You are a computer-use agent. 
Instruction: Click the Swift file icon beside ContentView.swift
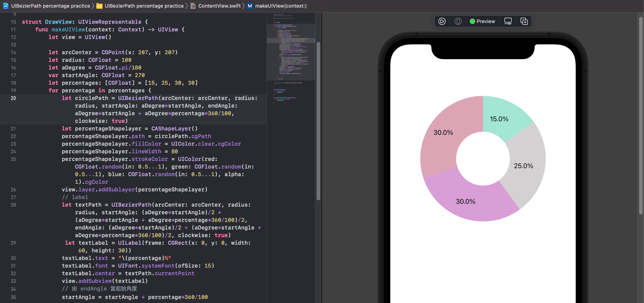tap(193, 6)
